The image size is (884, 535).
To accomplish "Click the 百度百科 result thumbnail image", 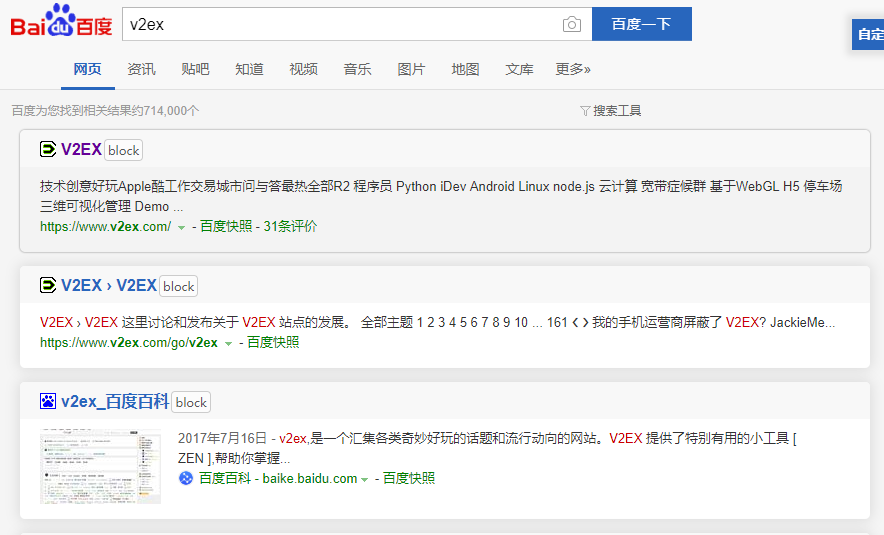I will [x=100, y=466].
